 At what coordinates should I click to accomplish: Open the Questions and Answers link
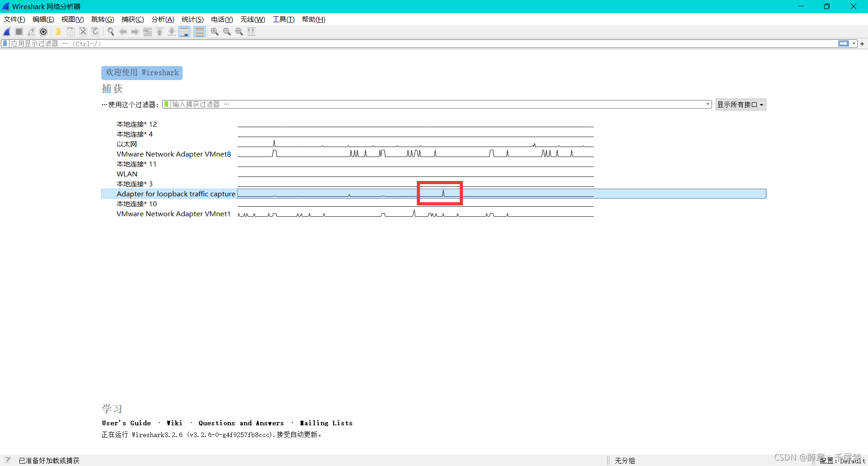(x=241, y=423)
